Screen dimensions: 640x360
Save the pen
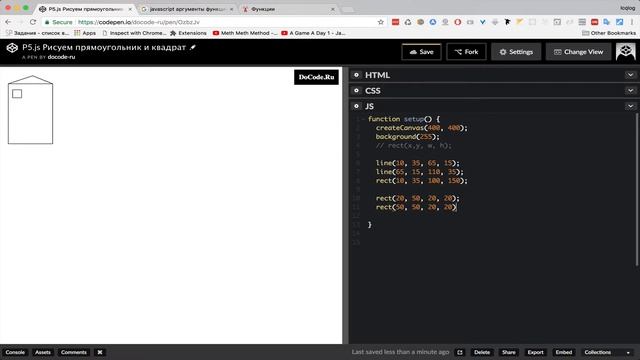coord(422,52)
